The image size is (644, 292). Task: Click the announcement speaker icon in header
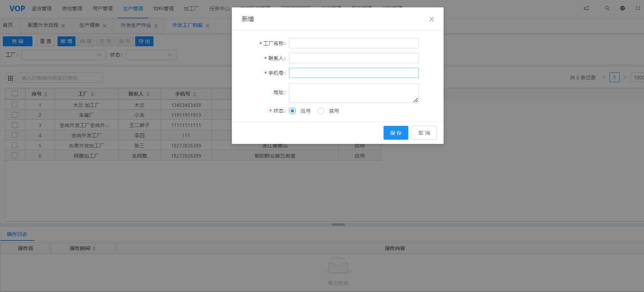pos(586,8)
